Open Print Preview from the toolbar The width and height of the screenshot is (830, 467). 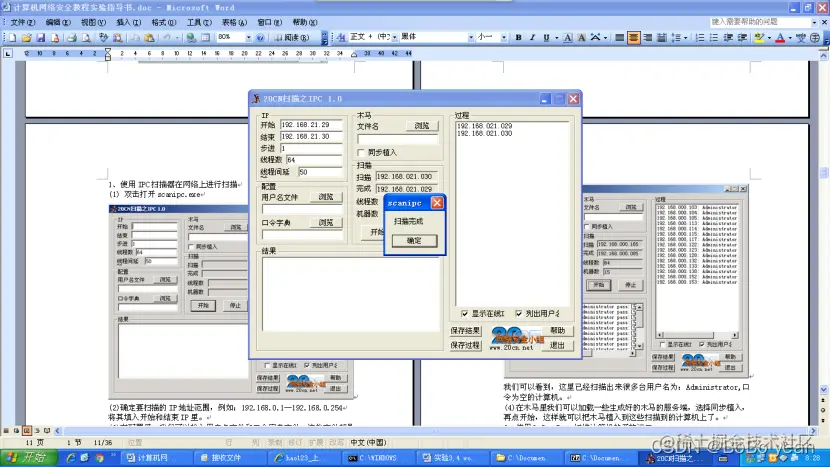point(86,38)
